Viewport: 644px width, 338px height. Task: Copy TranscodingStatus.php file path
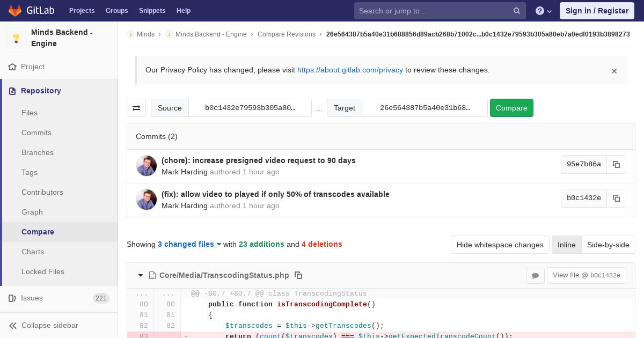coord(298,275)
